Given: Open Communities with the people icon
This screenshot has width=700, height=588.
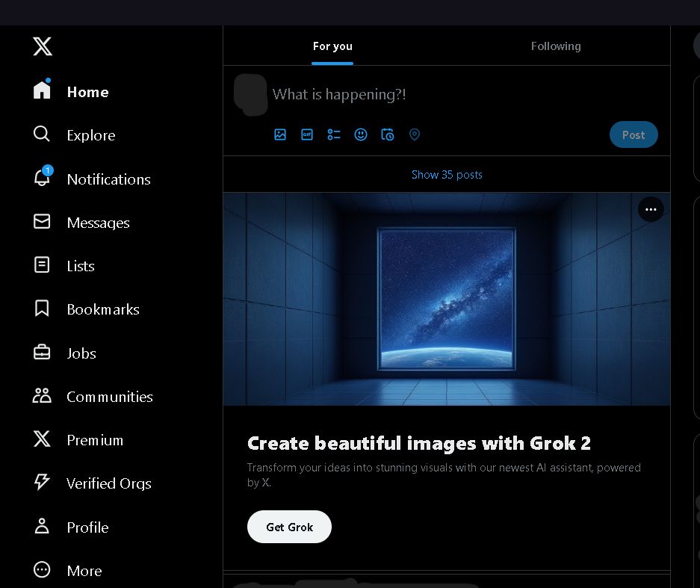Looking at the screenshot, I should coord(42,396).
